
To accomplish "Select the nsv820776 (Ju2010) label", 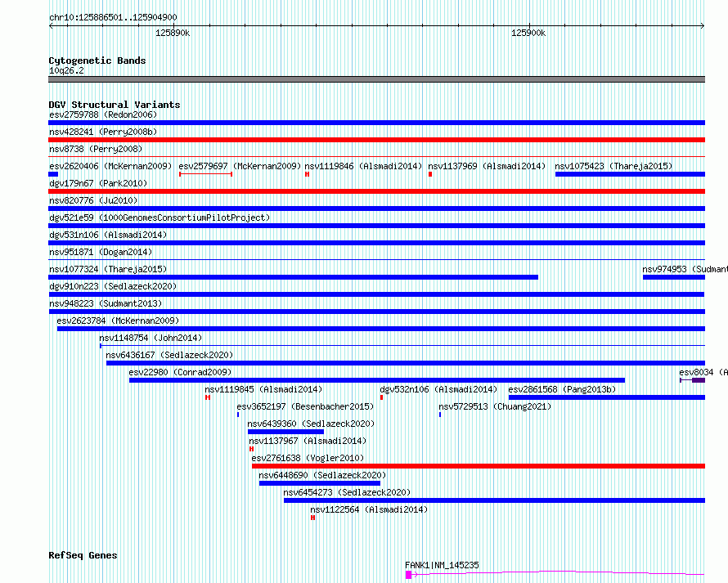I will tap(93, 200).
